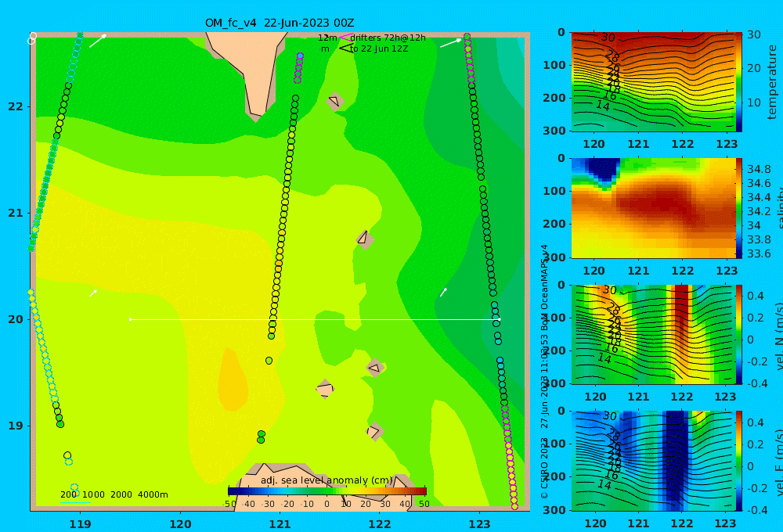The height and width of the screenshot is (532, 783).
Task: Click the '34.8' salinity colorbar tick
Action: tap(759, 169)
